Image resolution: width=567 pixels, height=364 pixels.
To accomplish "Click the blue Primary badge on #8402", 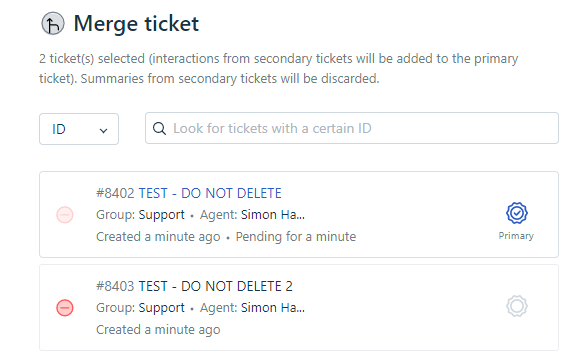I will tap(517, 213).
